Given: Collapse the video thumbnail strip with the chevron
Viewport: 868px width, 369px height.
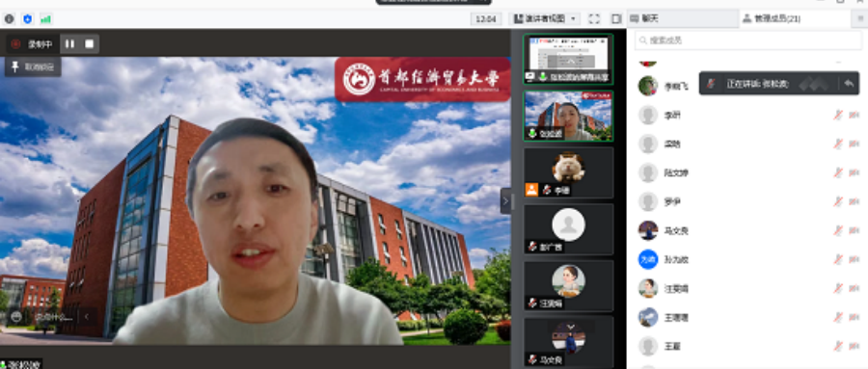Looking at the screenshot, I should (x=505, y=200).
